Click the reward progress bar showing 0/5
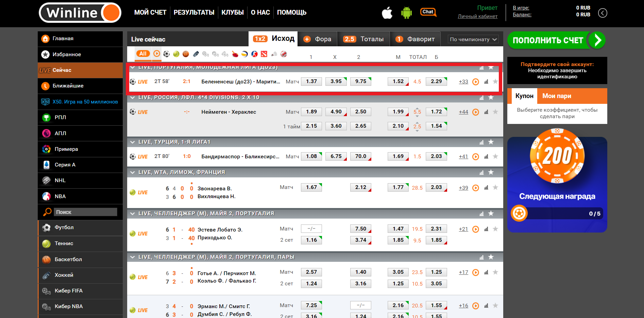 point(557,213)
